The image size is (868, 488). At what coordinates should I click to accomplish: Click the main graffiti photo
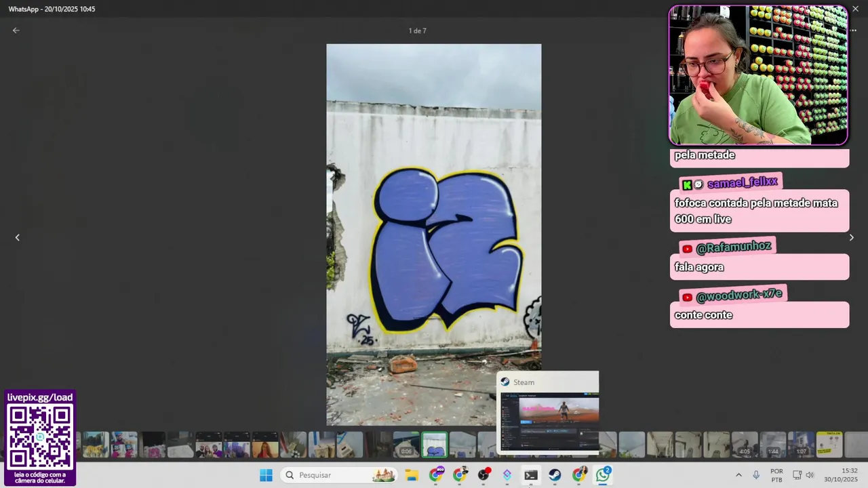point(434,235)
